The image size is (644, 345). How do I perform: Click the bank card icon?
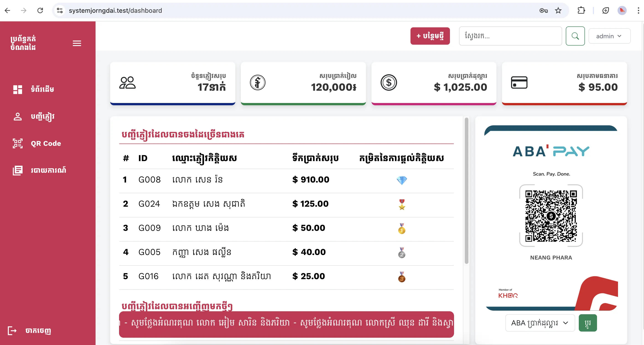tap(519, 83)
